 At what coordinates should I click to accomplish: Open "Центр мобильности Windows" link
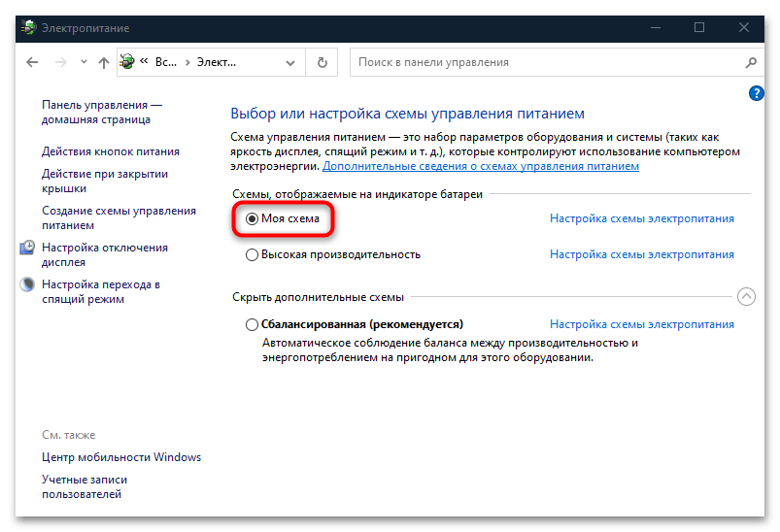click(120, 457)
